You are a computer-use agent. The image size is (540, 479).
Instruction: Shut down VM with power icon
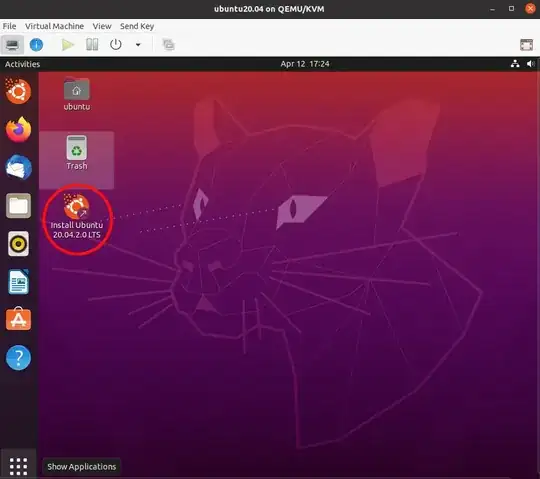pyautogui.click(x=116, y=44)
